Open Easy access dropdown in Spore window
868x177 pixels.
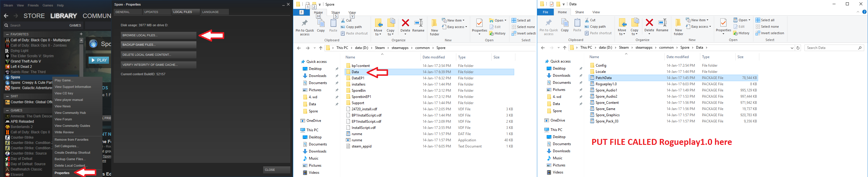point(455,27)
